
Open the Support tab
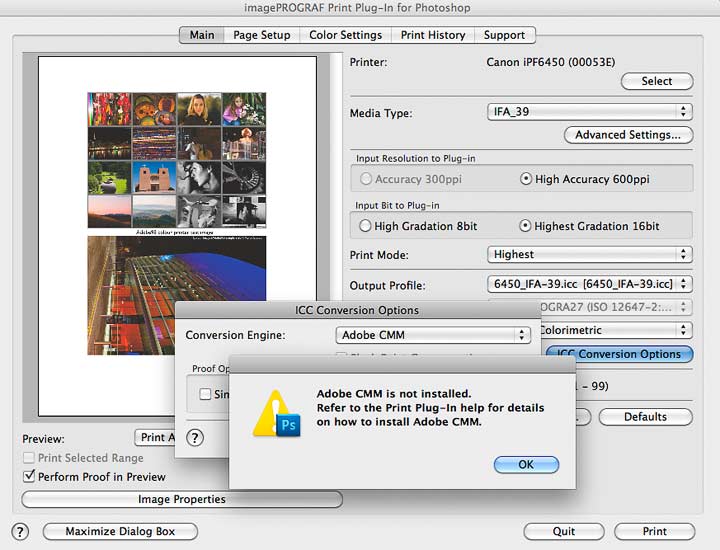(x=504, y=35)
